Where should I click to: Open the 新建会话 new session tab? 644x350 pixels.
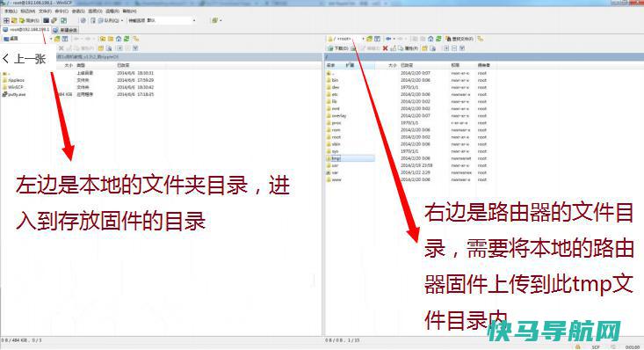coord(65,30)
